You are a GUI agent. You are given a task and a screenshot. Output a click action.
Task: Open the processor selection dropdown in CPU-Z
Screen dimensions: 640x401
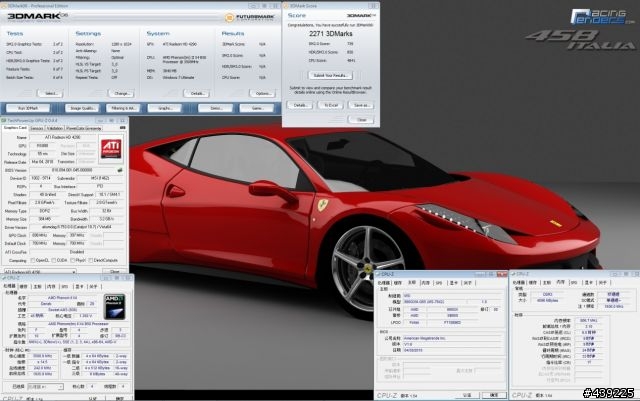(45, 386)
